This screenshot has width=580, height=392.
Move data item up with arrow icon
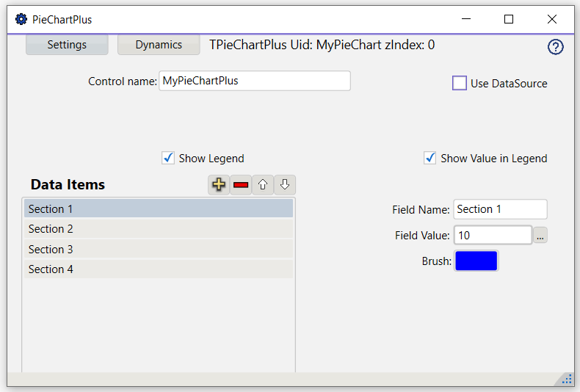263,184
